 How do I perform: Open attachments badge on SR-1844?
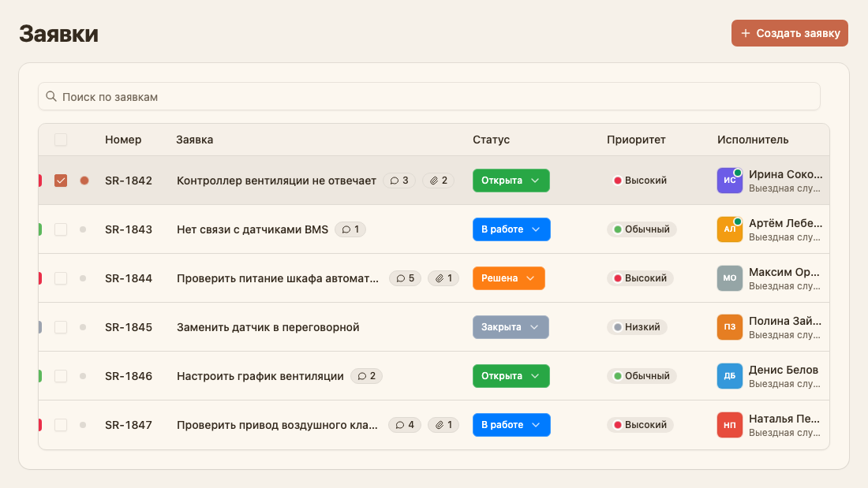click(443, 278)
